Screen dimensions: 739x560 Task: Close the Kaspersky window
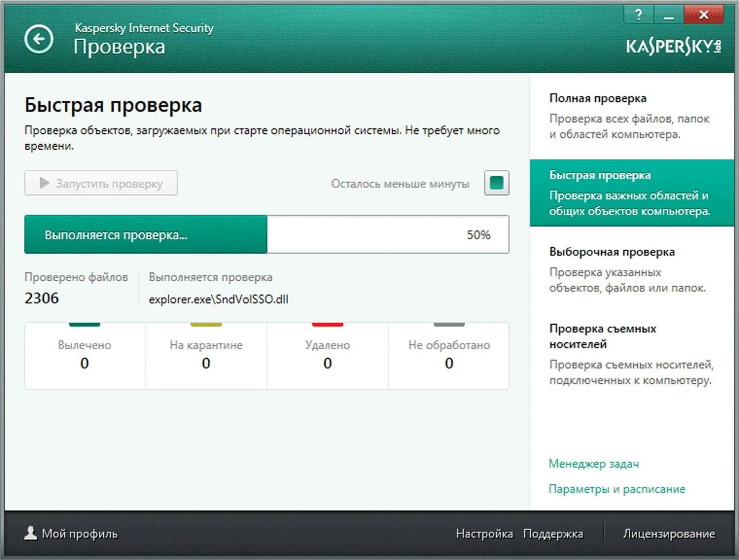point(704,15)
